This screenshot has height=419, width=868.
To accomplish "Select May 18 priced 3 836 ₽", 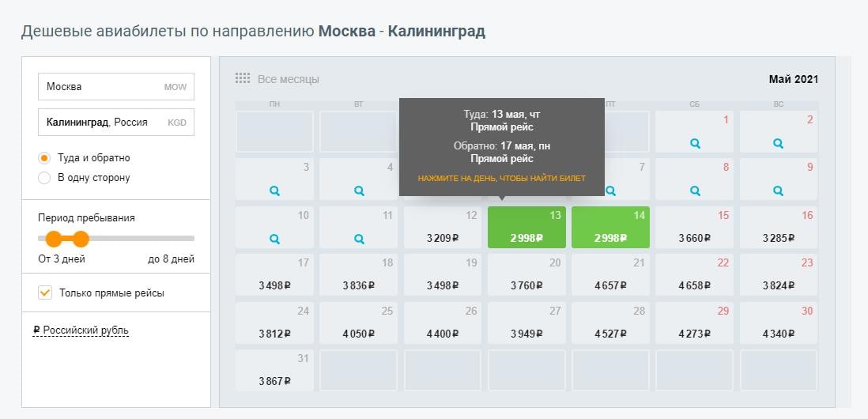I will tap(359, 275).
